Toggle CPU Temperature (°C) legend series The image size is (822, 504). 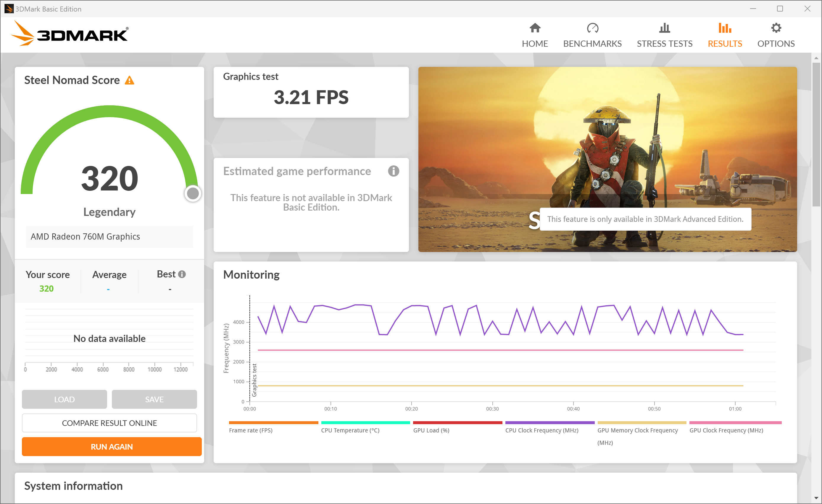pos(365,427)
